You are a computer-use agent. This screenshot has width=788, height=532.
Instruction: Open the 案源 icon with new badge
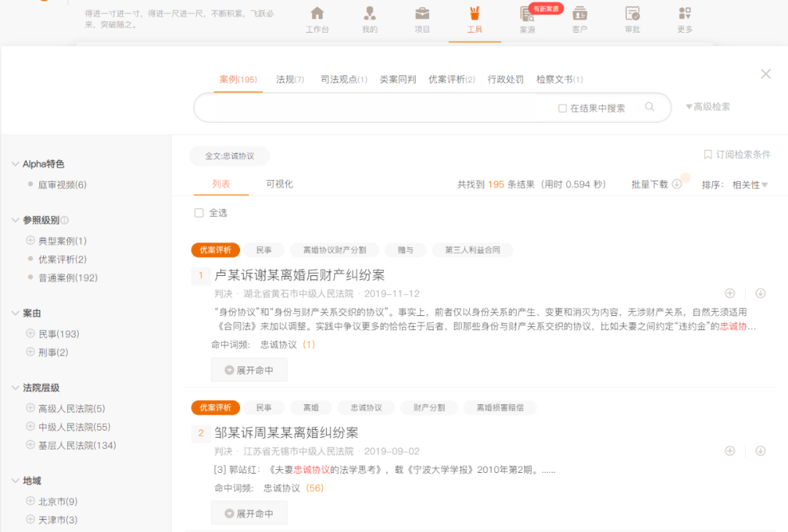coord(528,14)
